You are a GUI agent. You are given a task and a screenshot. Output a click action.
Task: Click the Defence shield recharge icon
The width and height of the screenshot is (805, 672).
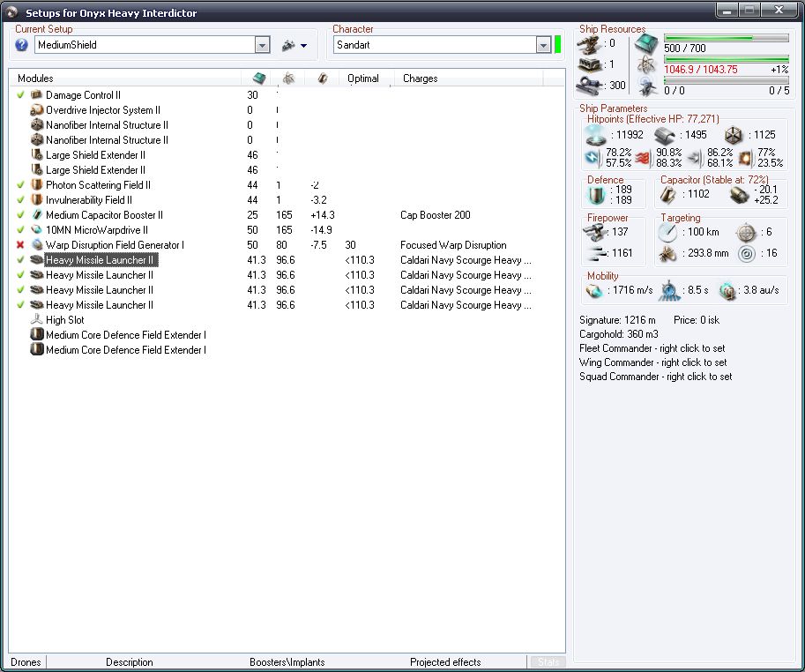click(x=596, y=195)
